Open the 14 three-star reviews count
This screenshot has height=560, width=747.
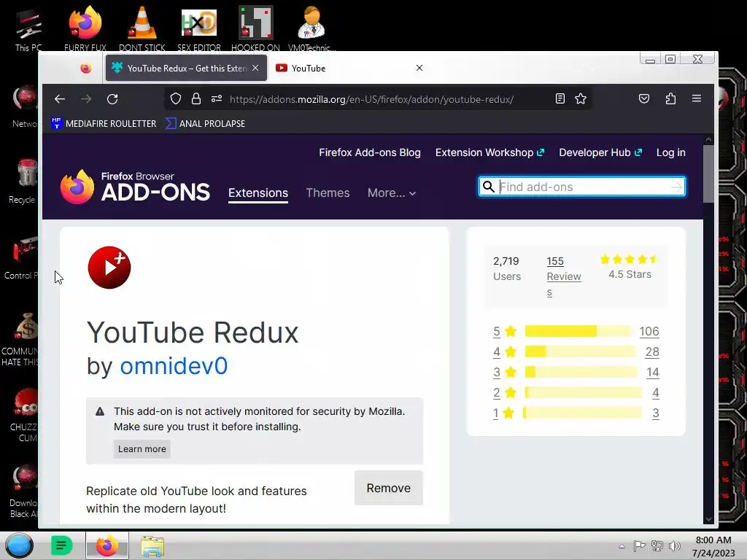[653, 372]
